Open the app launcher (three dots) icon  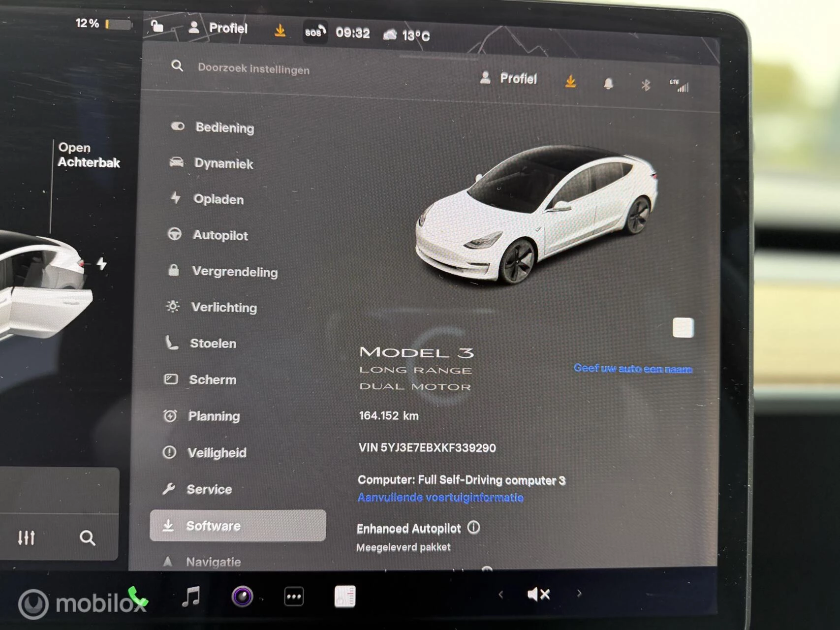click(x=294, y=596)
